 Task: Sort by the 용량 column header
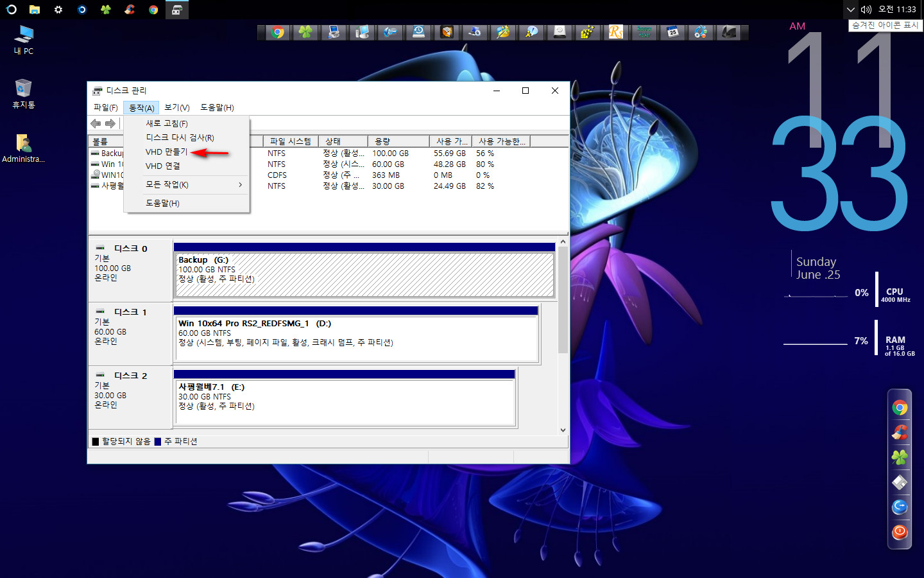click(x=398, y=141)
